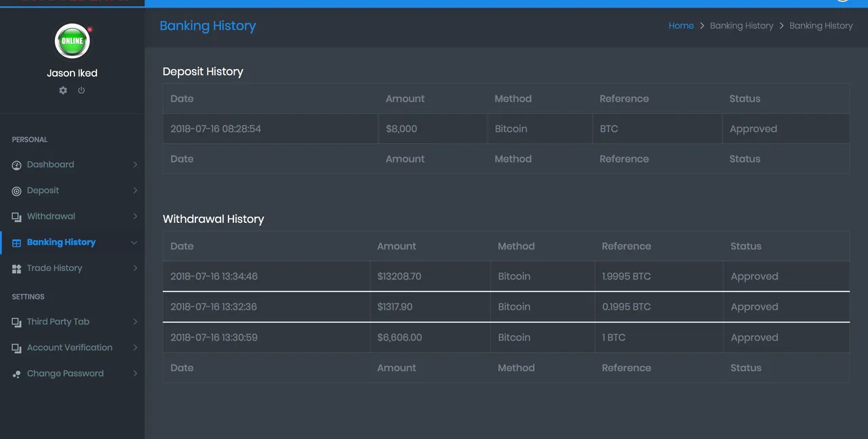Open Account Verification settings item

pos(73,348)
